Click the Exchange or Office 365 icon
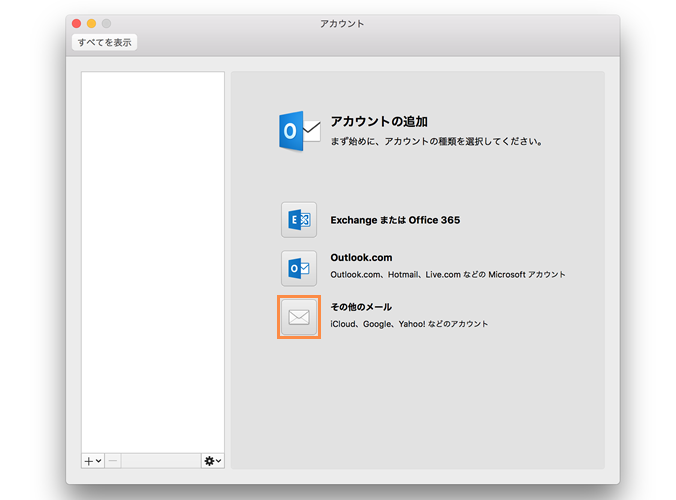676x500 pixels. click(299, 220)
